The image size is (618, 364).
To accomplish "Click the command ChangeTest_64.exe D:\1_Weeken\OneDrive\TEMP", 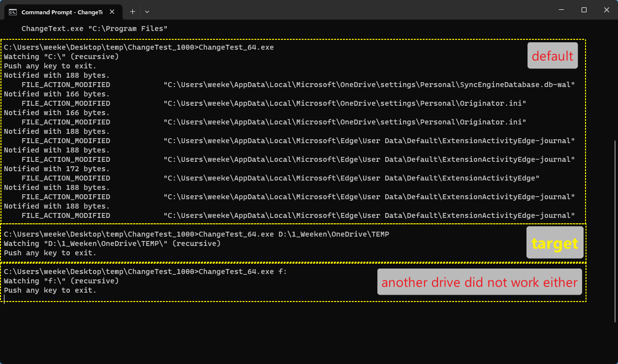I will pos(294,234).
